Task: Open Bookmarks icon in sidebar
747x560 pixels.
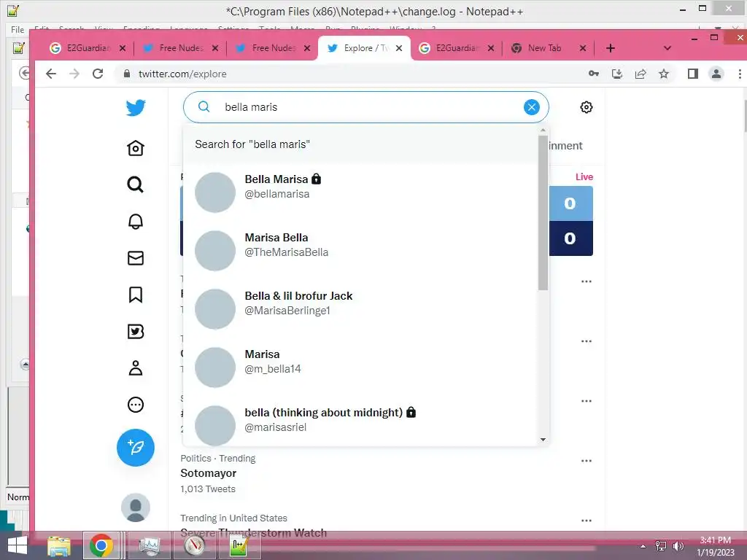Action: click(136, 295)
